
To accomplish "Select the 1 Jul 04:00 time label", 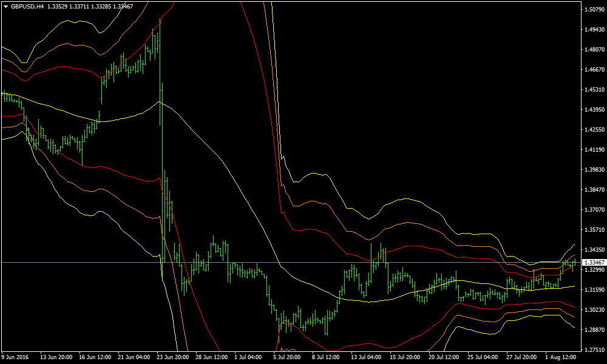I will pos(248,358).
